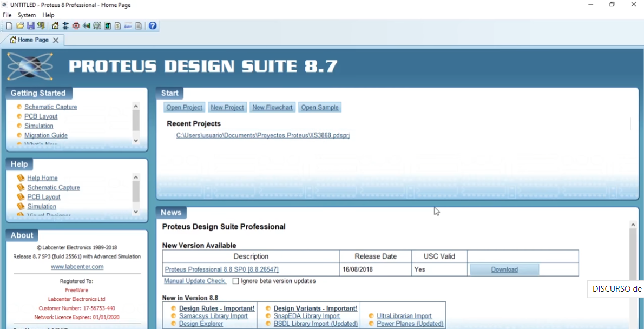Image resolution: width=644 pixels, height=329 pixels.
Task: Open the File menu
Action: click(7, 15)
